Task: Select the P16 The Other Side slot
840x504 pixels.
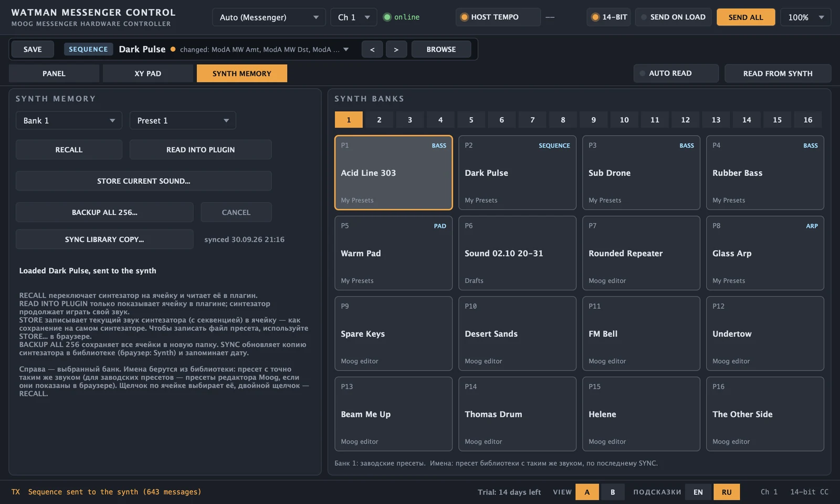Action: 765,414
